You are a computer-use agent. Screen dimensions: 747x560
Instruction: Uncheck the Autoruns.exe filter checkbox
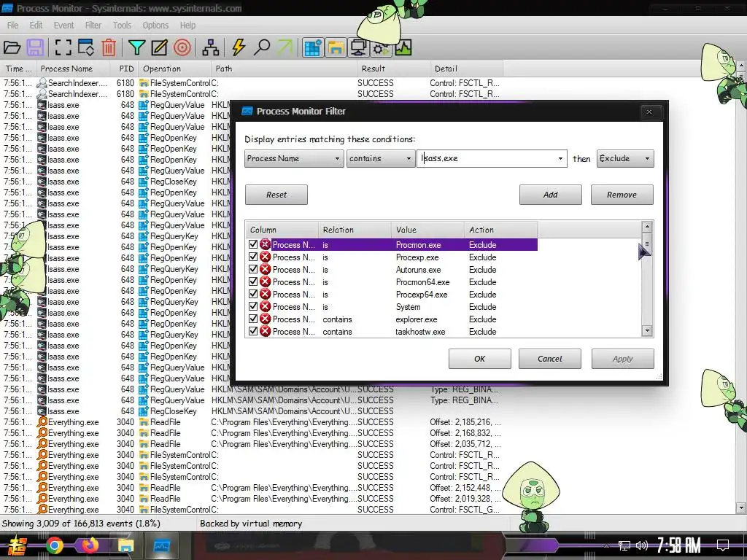pos(253,269)
